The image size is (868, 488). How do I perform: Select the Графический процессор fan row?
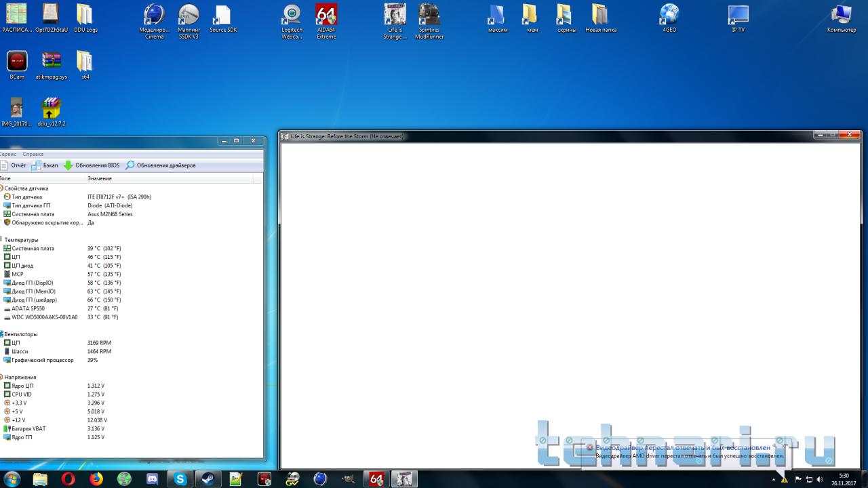click(132, 360)
